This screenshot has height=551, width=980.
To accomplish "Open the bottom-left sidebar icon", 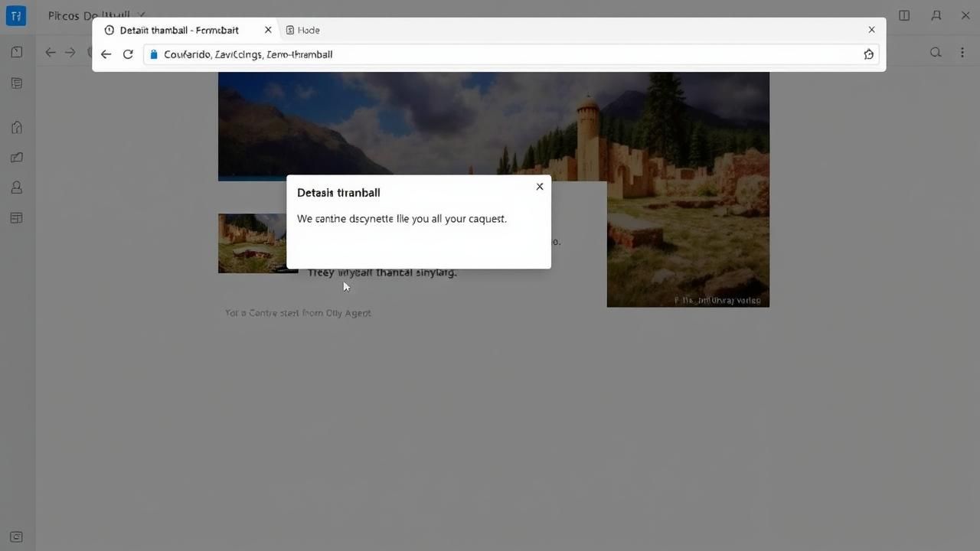I will pos(16,536).
